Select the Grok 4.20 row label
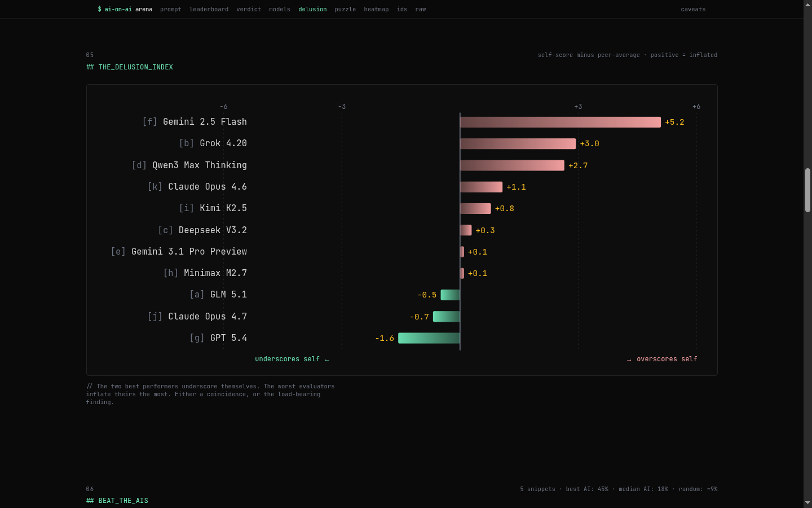The height and width of the screenshot is (508, 812). (213, 143)
